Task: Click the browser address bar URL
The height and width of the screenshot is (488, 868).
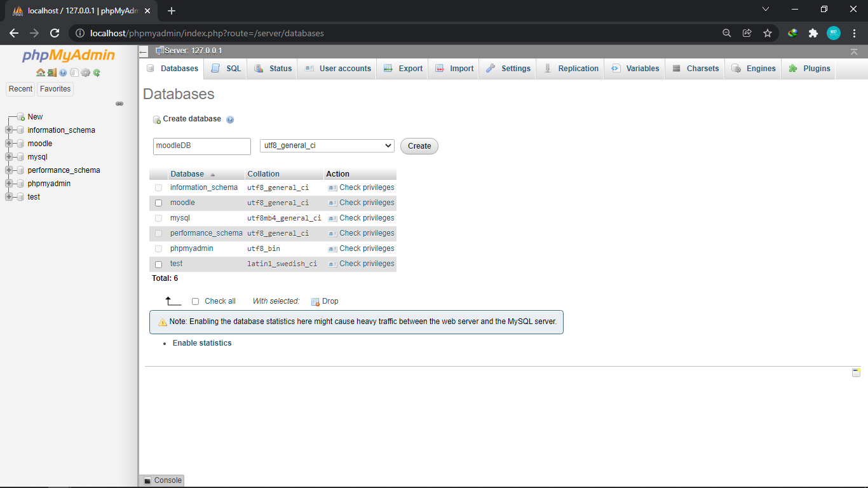Action: pyautogui.click(x=207, y=33)
